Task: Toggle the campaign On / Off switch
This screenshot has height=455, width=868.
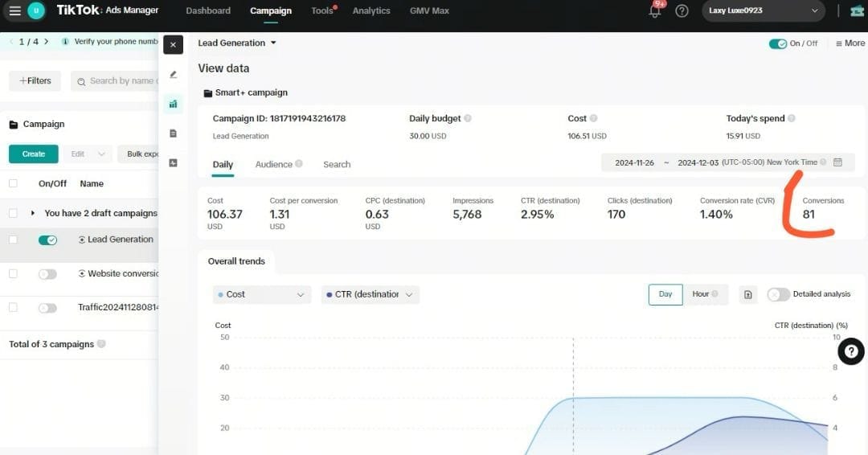Action: pyautogui.click(x=778, y=43)
